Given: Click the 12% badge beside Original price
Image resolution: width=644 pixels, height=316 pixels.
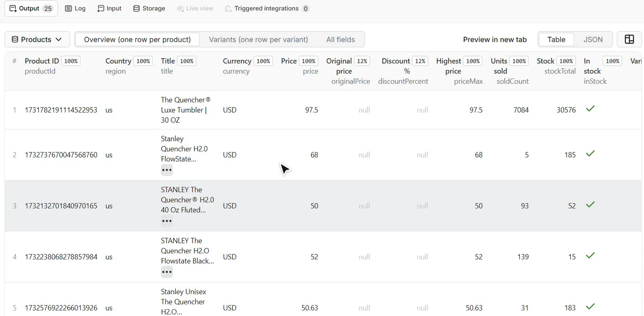Looking at the screenshot, I should click(362, 61).
